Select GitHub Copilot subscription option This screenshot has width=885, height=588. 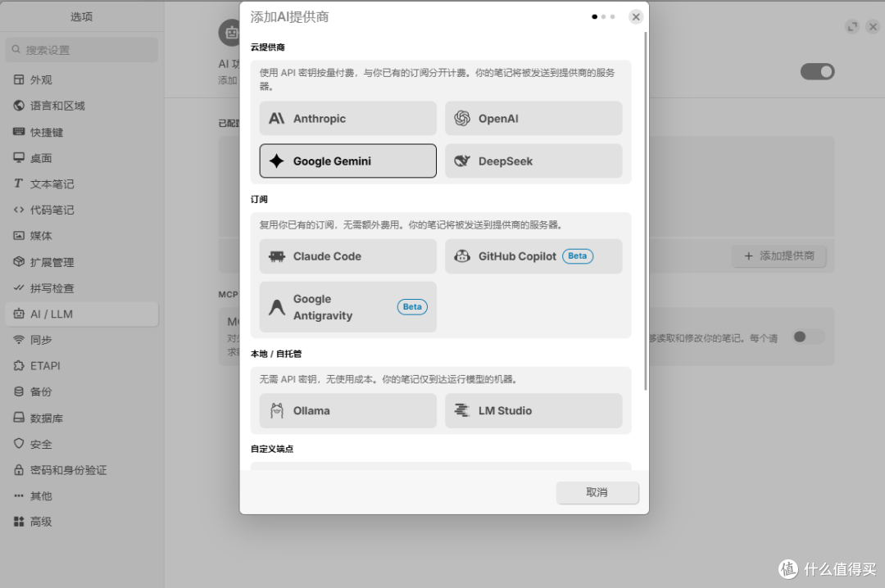tap(533, 256)
